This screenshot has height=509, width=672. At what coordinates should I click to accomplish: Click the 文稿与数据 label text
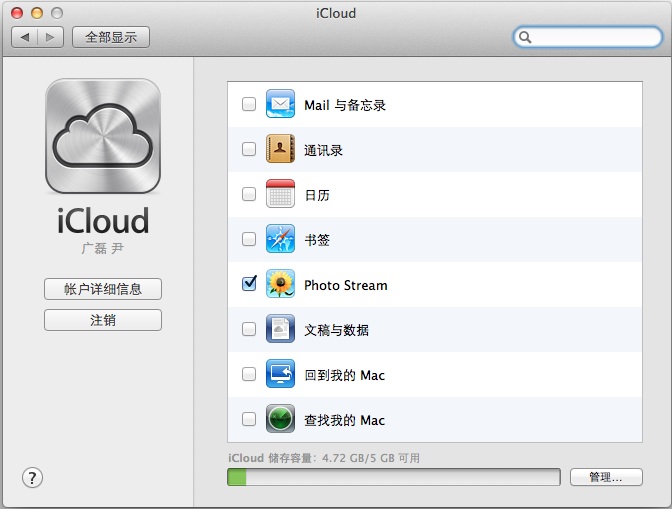336,330
